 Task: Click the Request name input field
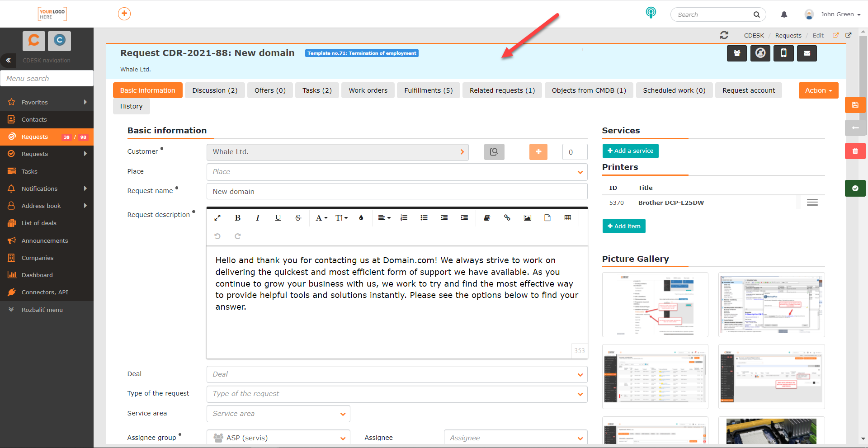point(397,191)
